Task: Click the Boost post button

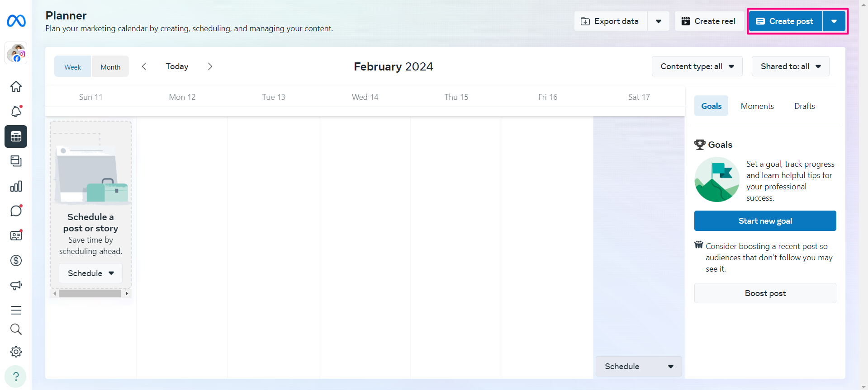Action: coord(765,293)
